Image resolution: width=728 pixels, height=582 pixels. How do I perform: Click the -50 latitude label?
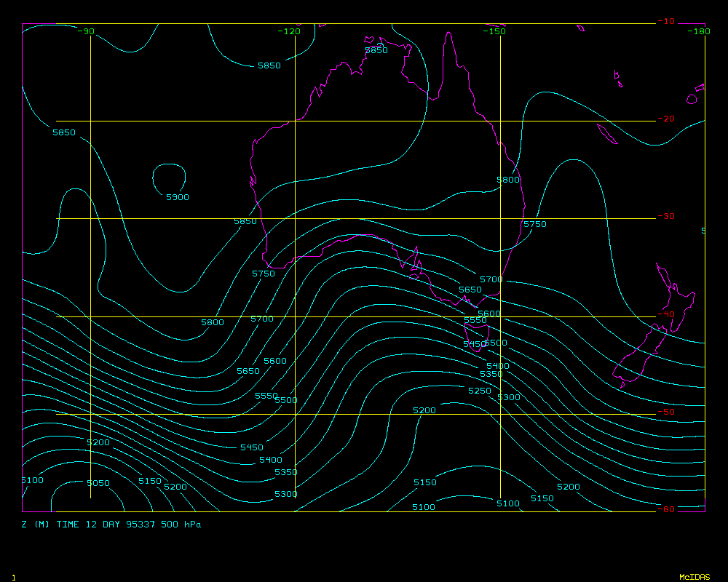point(665,412)
